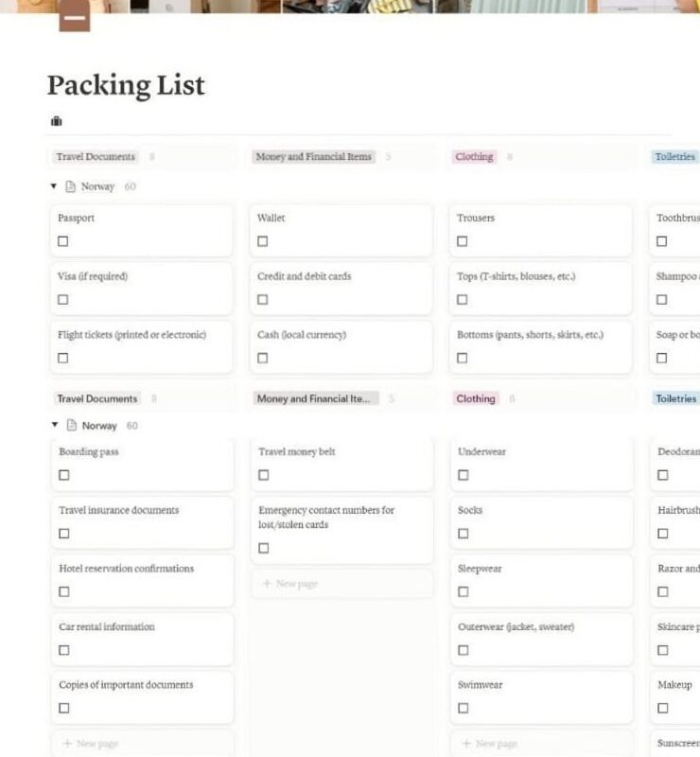Check the Passport checkbox

[x=62, y=241]
